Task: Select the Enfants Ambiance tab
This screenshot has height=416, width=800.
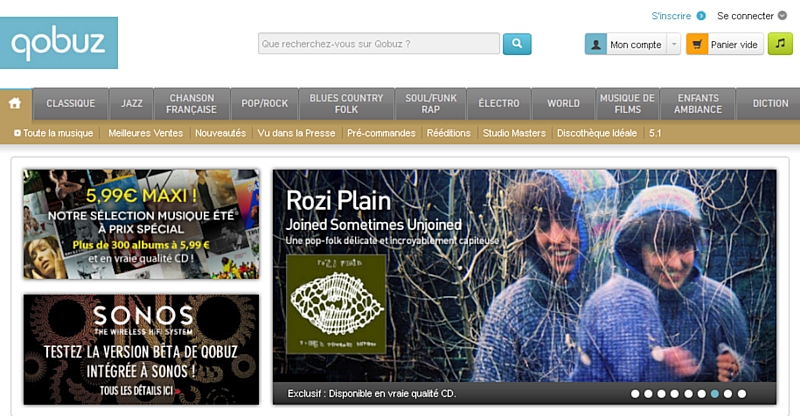Action: click(698, 104)
